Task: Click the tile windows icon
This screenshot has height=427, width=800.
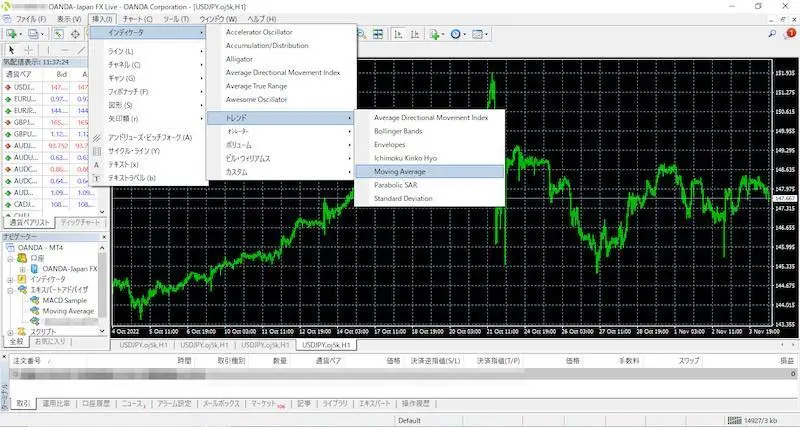Action: click(x=378, y=34)
